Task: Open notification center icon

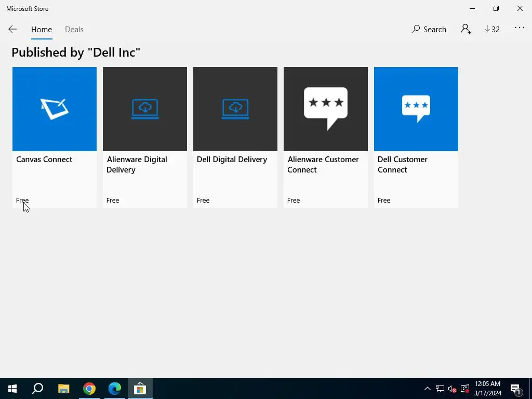Action: (x=516, y=389)
